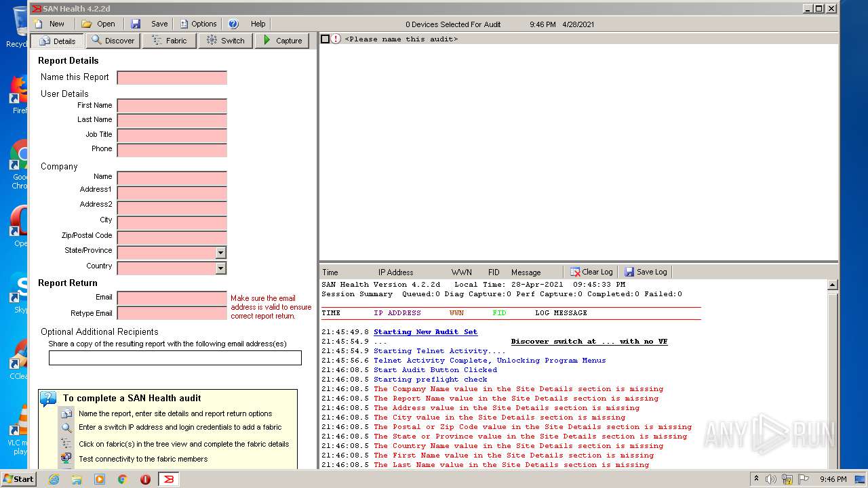868x488 pixels.
Task: Click the City field
Action: point(172,223)
